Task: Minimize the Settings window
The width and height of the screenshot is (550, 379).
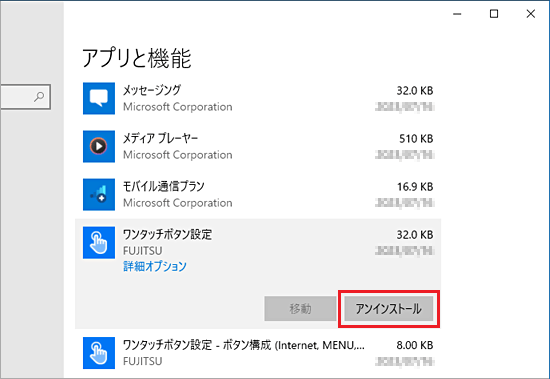Action: point(457,14)
